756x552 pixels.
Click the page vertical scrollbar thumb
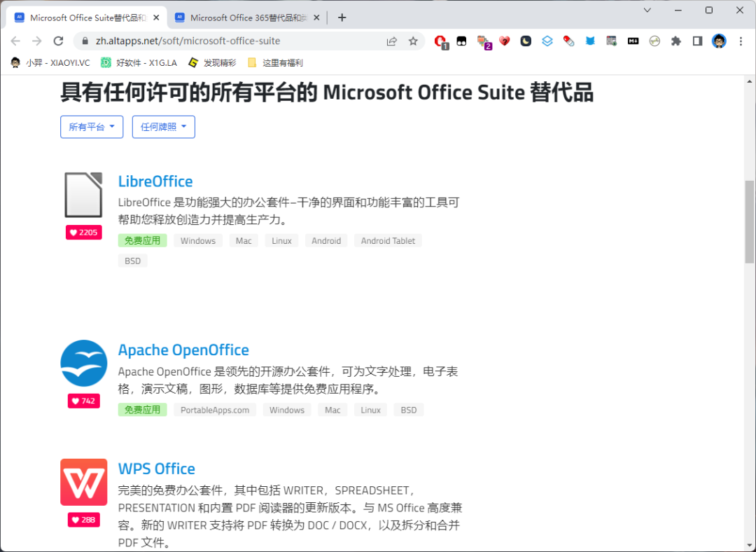tap(749, 222)
